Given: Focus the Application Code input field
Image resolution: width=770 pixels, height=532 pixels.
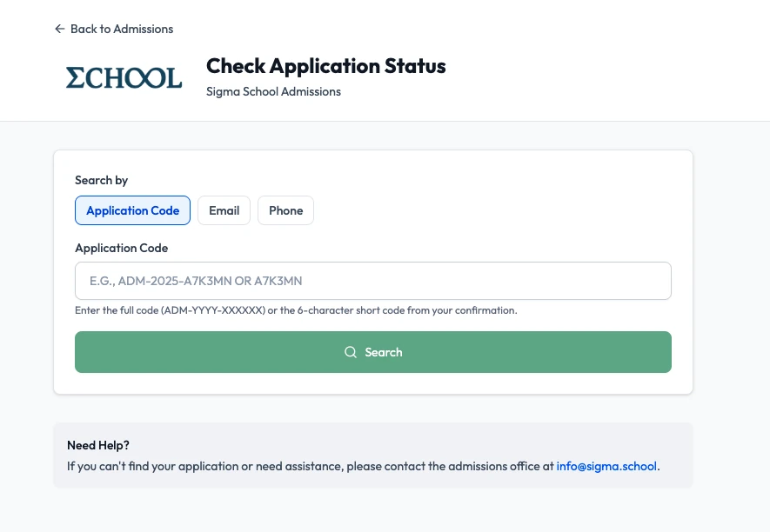Looking at the screenshot, I should [373, 281].
